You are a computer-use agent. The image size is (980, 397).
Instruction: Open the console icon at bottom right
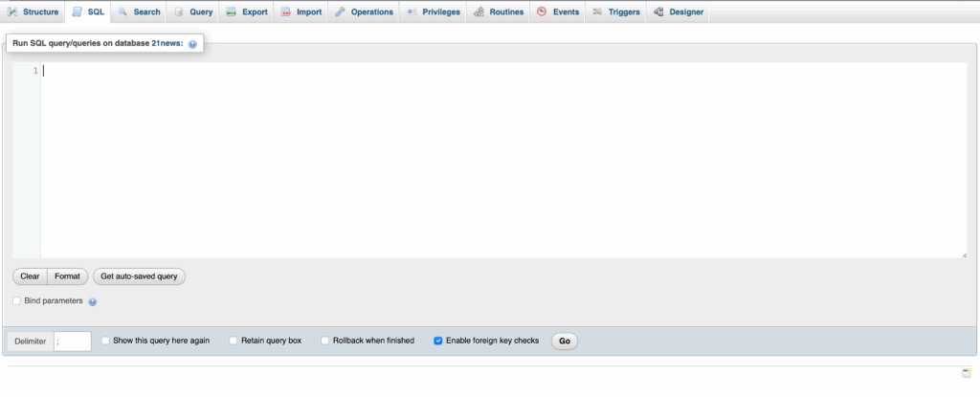967,373
